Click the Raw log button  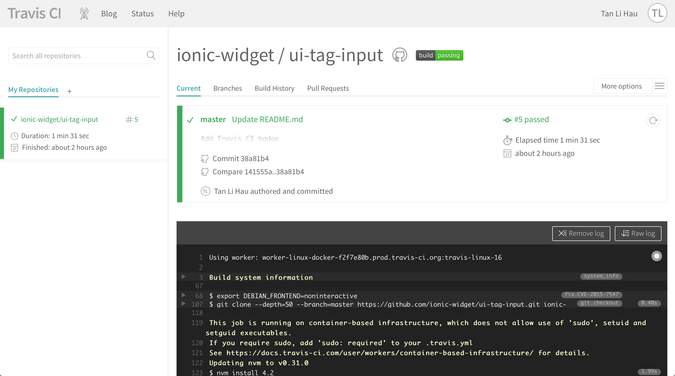pos(638,233)
